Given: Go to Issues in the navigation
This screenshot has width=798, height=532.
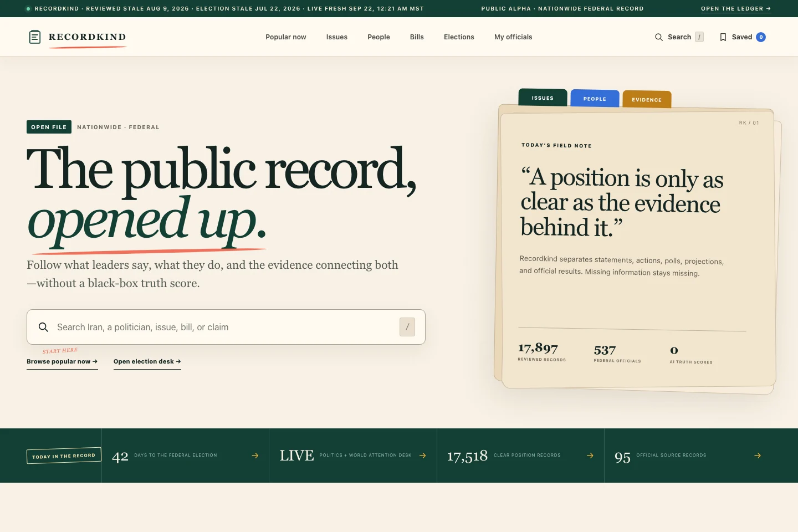Looking at the screenshot, I should tap(337, 37).
